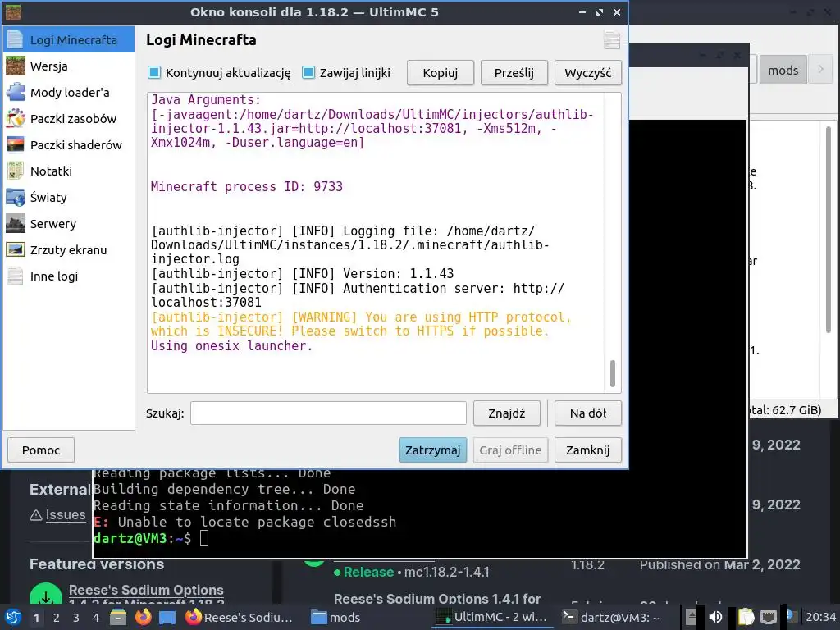Click the Znajdź button
Viewport: 840px width, 630px height.
[x=507, y=413]
